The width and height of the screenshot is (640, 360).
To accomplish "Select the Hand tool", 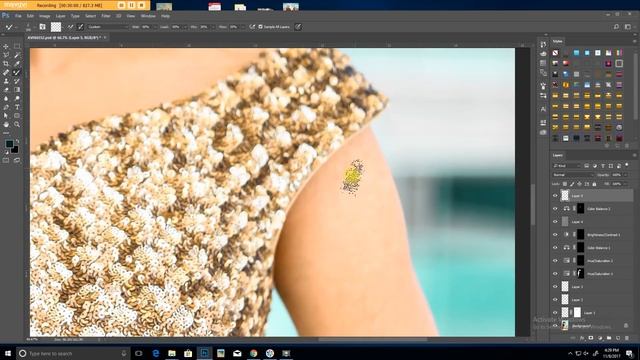I will click(6, 124).
